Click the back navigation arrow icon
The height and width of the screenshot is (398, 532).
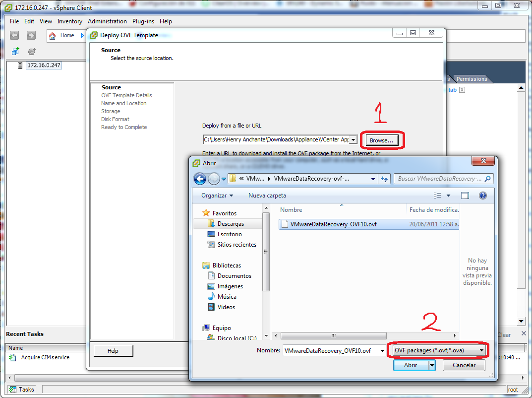[14, 35]
